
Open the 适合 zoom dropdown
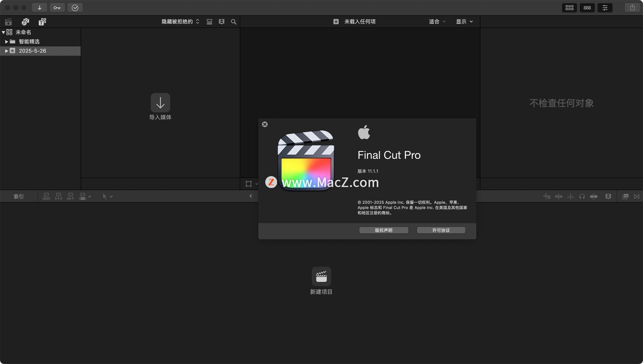click(x=437, y=22)
